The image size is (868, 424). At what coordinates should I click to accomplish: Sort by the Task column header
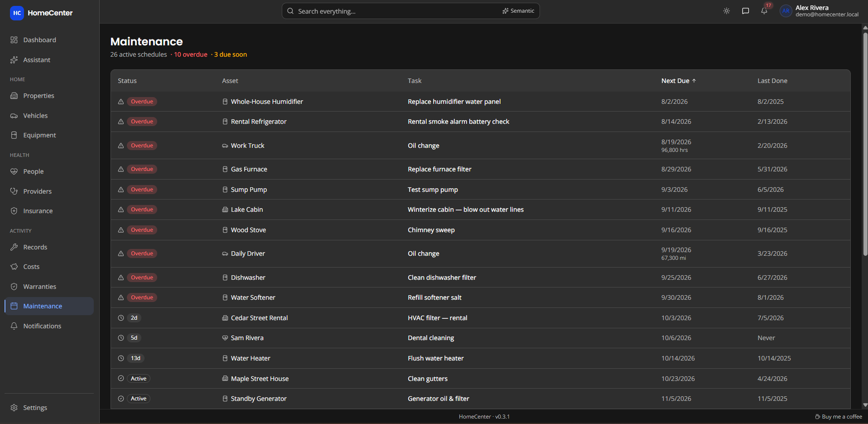coord(415,81)
